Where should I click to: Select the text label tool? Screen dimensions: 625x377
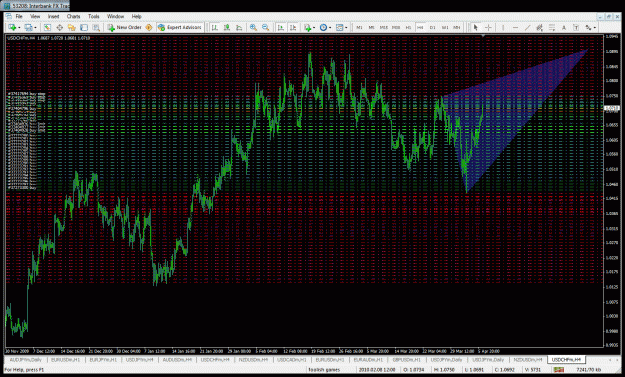pos(576,27)
